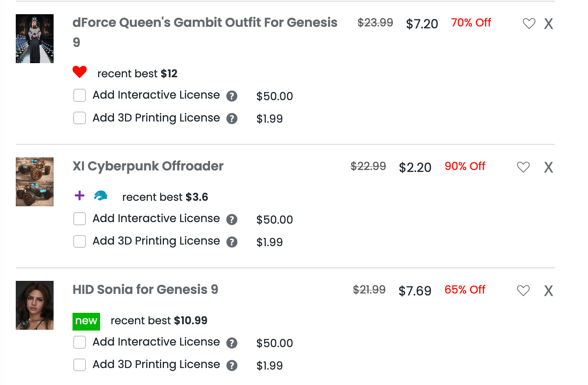Click the HID Sonia portrait thumbnail
Image resolution: width=588 pixels, height=385 pixels.
pos(35,305)
